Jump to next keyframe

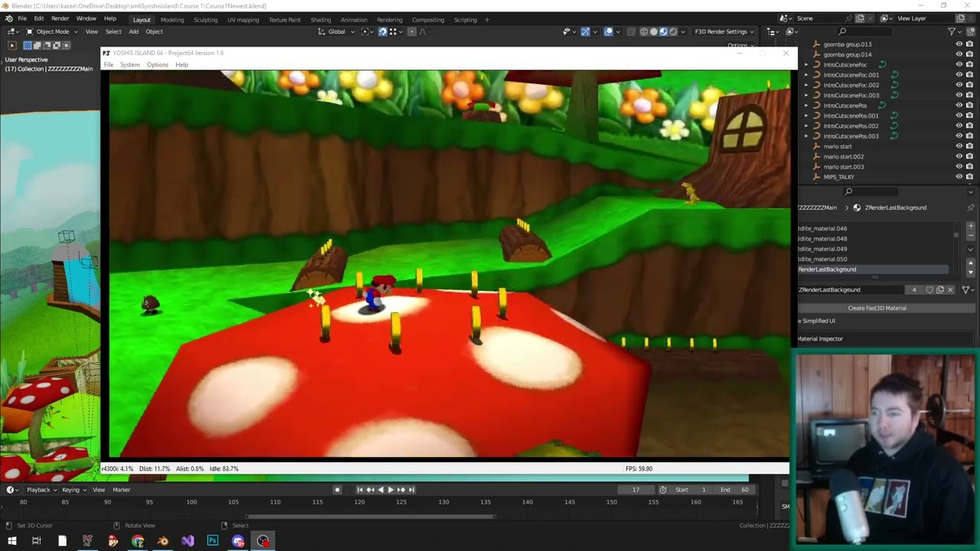[x=401, y=490]
